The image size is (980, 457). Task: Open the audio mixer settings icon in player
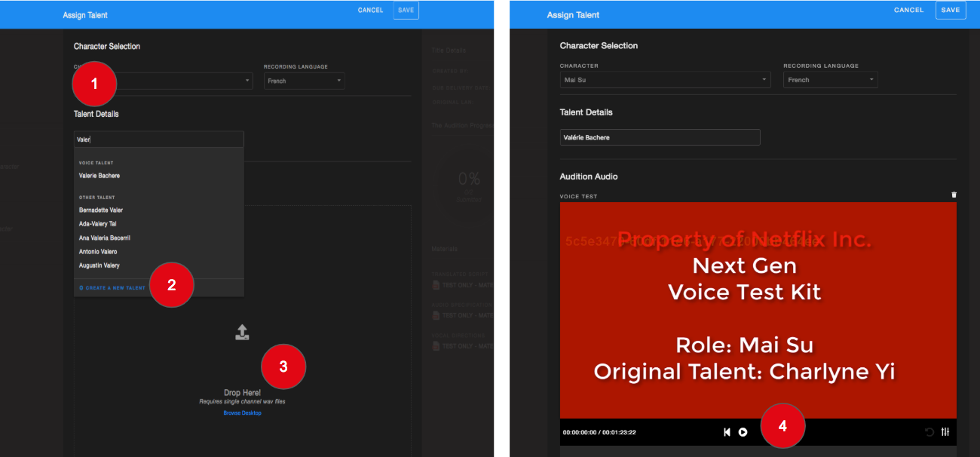tap(945, 432)
